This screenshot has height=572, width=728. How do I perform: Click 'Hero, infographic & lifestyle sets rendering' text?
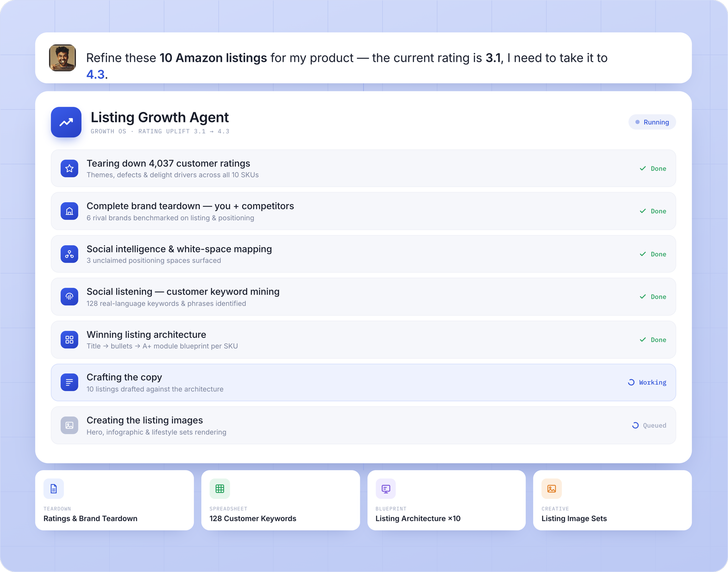tap(156, 432)
